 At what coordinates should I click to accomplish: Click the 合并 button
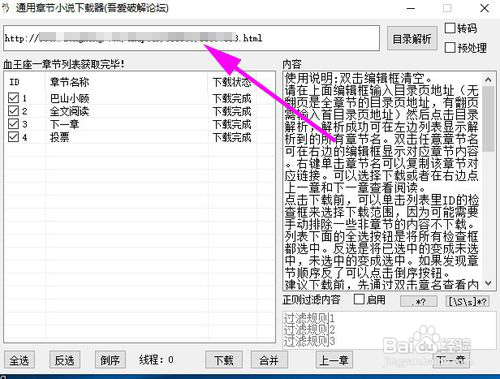pyautogui.click(x=269, y=360)
